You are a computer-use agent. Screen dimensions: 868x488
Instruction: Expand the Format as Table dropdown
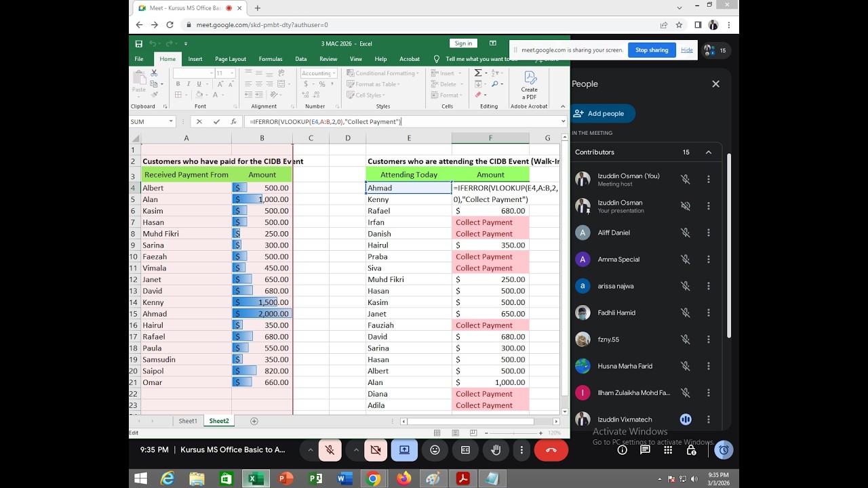(x=374, y=84)
